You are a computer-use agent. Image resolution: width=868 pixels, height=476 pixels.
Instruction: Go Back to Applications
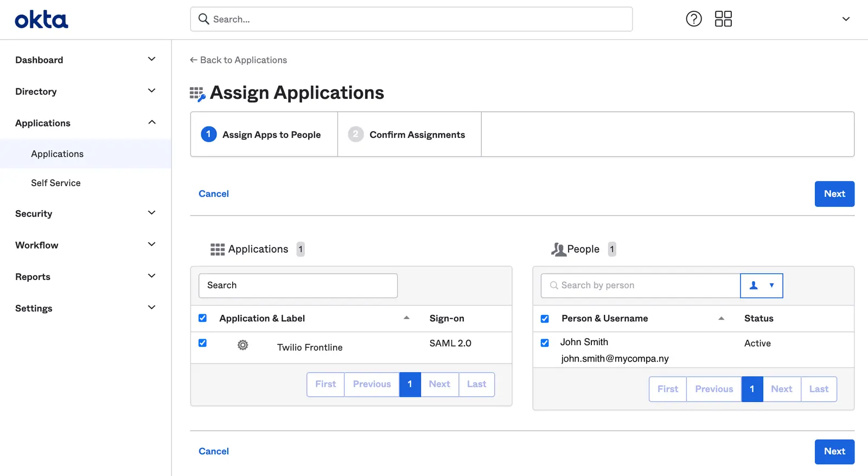pos(238,60)
